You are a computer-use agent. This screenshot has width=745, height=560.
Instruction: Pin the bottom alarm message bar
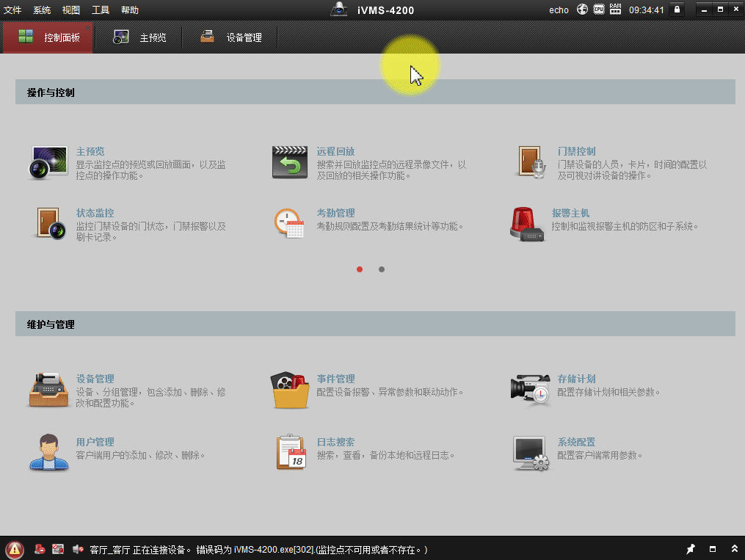point(690,549)
